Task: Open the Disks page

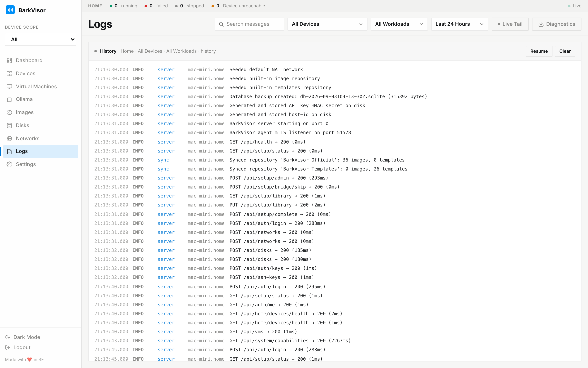Action: tap(41, 125)
